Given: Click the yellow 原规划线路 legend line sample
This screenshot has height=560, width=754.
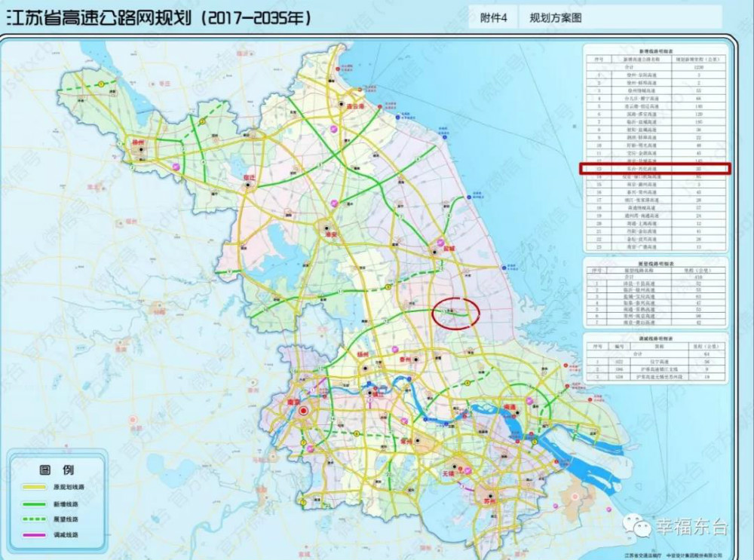Looking at the screenshot, I should pyautogui.click(x=34, y=488).
